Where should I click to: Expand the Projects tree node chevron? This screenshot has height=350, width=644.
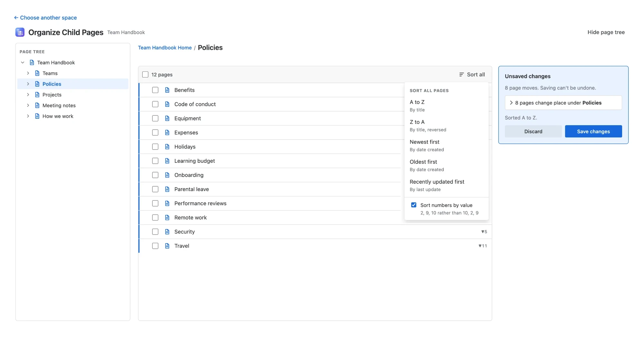pyautogui.click(x=28, y=95)
